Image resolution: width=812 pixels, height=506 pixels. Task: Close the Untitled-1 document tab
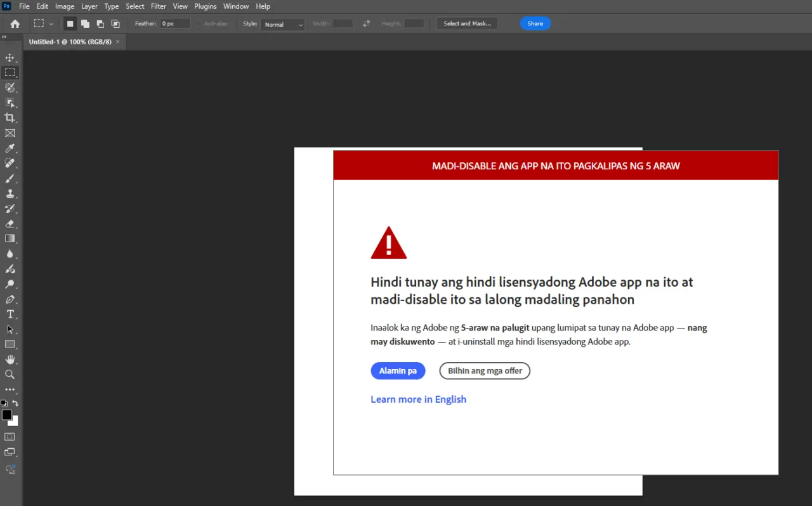(118, 42)
